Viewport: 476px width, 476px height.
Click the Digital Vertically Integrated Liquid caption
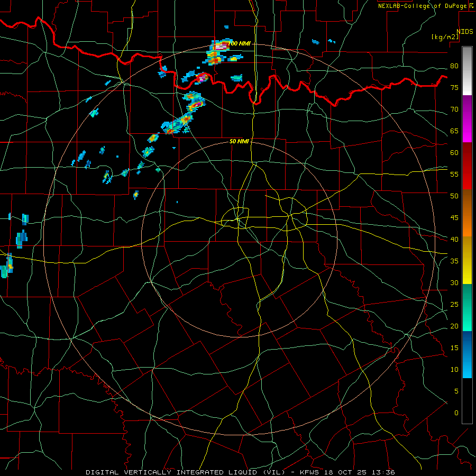coord(241,472)
